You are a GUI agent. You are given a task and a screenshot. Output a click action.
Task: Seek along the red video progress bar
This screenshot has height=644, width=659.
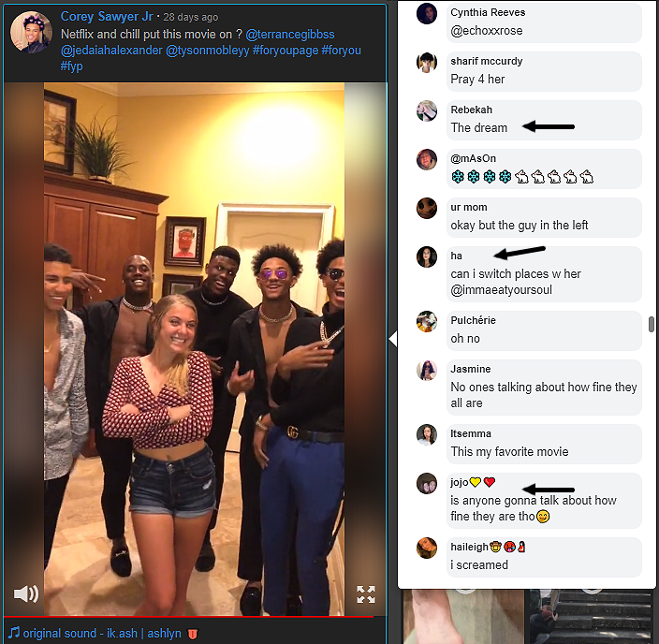pos(188,617)
